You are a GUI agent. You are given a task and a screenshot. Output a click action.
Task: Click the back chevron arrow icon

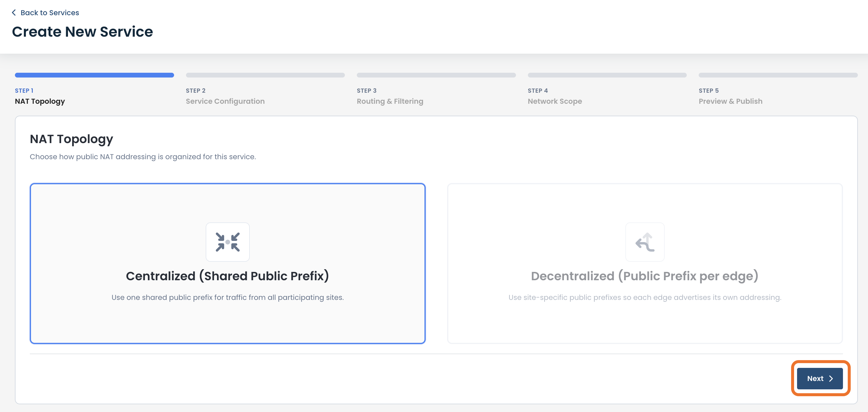point(14,13)
